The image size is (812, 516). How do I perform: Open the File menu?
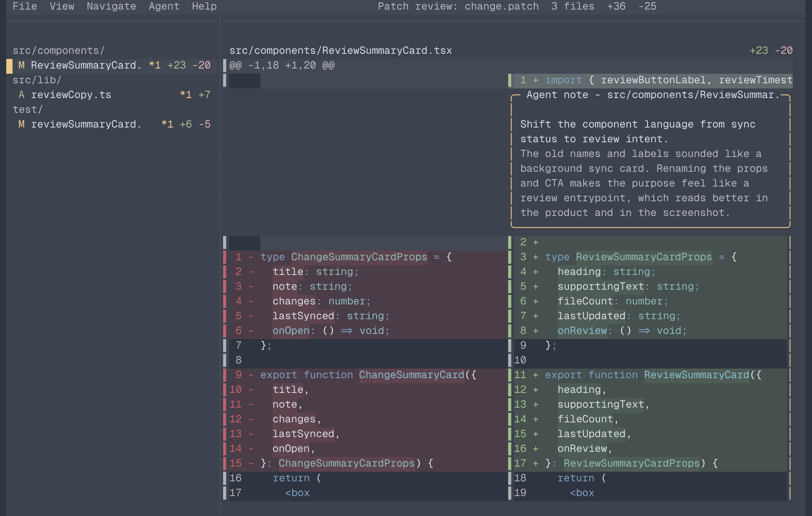tap(25, 6)
